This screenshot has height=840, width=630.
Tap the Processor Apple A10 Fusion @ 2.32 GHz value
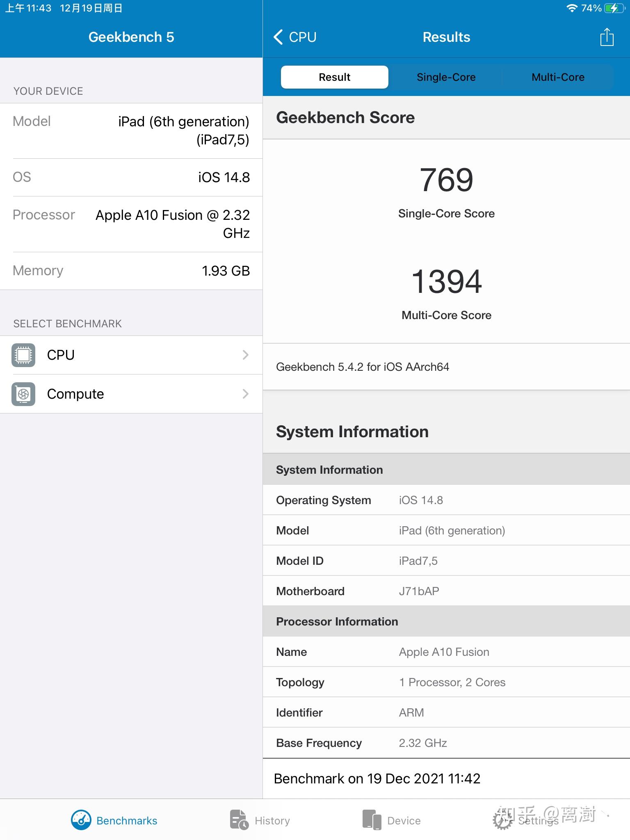(173, 224)
